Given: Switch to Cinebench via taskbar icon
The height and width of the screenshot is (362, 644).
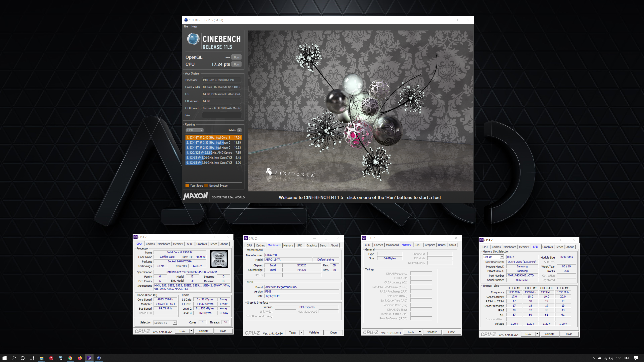Looking at the screenshot, I should point(99,358).
